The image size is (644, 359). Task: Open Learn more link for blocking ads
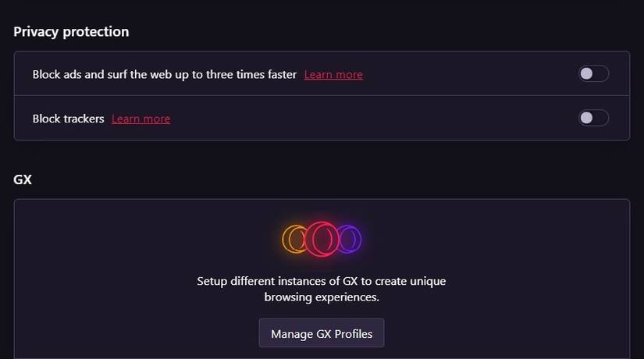click(333, 75)
